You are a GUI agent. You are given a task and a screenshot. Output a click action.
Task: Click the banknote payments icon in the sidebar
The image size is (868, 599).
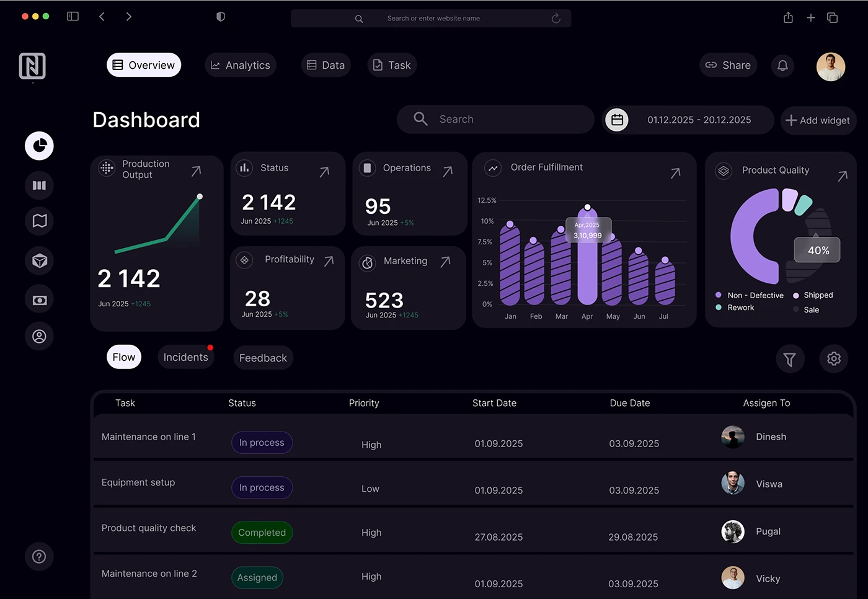click(x=39, y=299)
